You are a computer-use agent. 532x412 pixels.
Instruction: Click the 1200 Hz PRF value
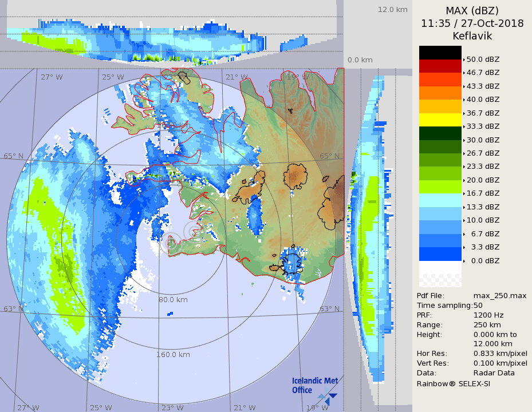pos(488,315)
